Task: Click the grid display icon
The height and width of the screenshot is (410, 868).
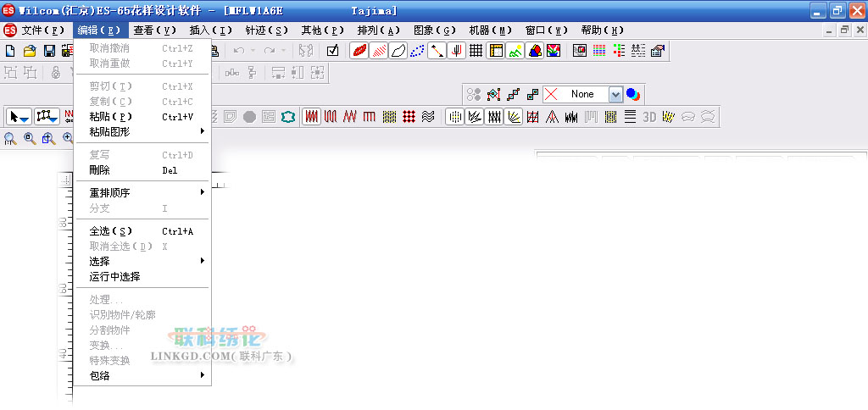Action: pos(476,51)
